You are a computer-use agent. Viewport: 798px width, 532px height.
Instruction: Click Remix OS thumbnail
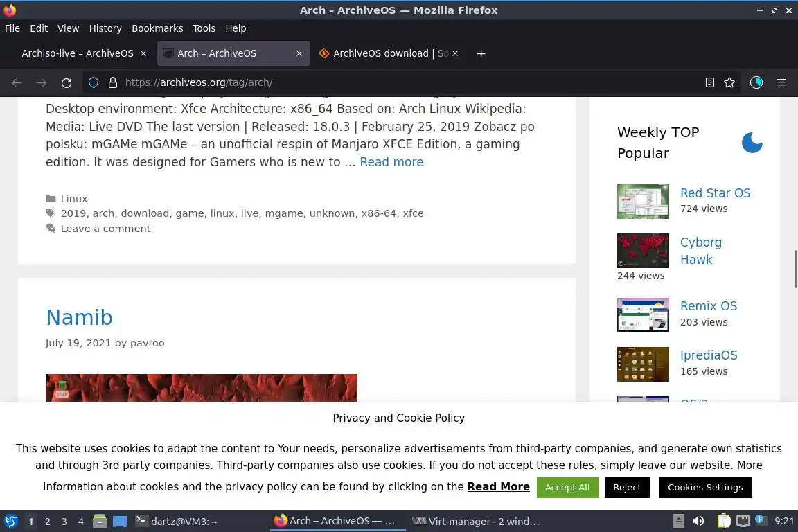click(643, 315)
